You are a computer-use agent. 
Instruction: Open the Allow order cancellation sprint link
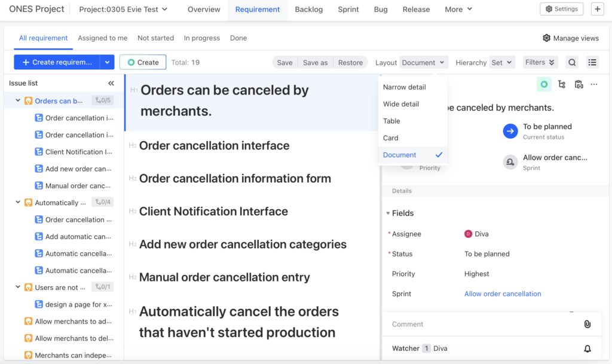point(503,294)
